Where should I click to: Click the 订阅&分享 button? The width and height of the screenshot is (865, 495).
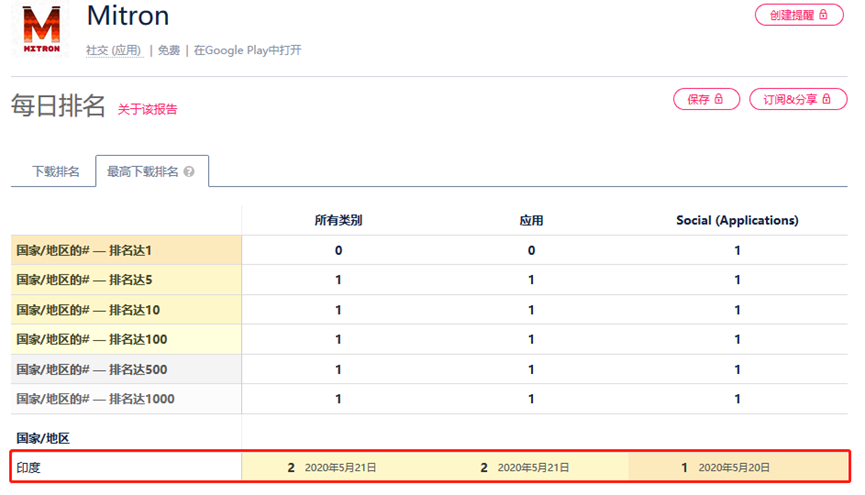[x=798, y=99]
